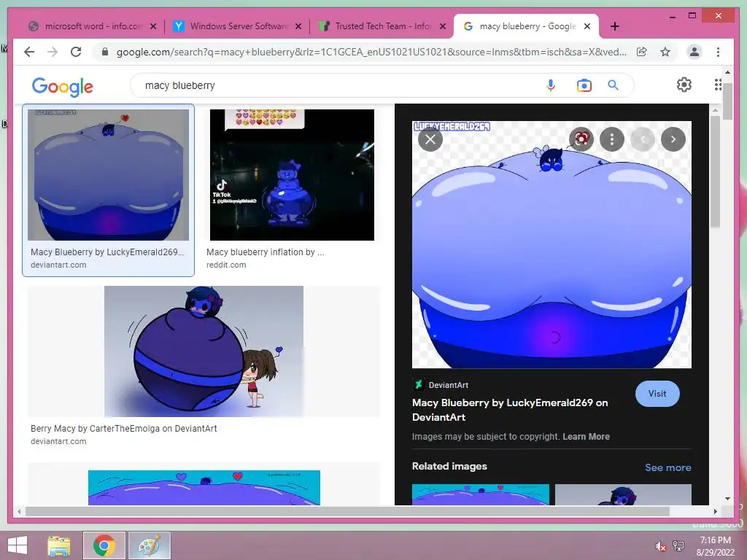Viewport: 747px width, 560px height.
Task: Select the Macy Blueberry by LuckyEmerald269 thumbnail
Action: 108,175
